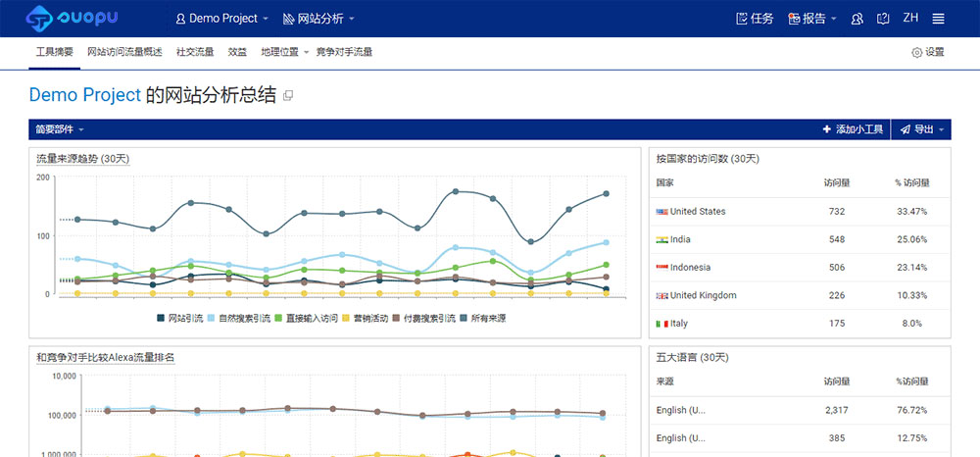
Task: Toggle 直接输入访问 legend series
Action: coord(308,318)
